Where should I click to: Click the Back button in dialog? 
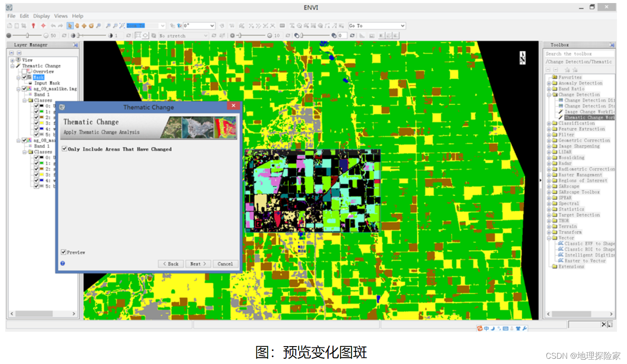(x=171, y=264)
